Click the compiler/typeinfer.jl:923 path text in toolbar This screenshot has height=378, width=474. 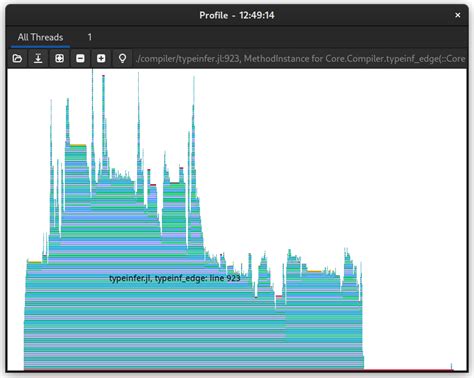click(x=300, y=59)
